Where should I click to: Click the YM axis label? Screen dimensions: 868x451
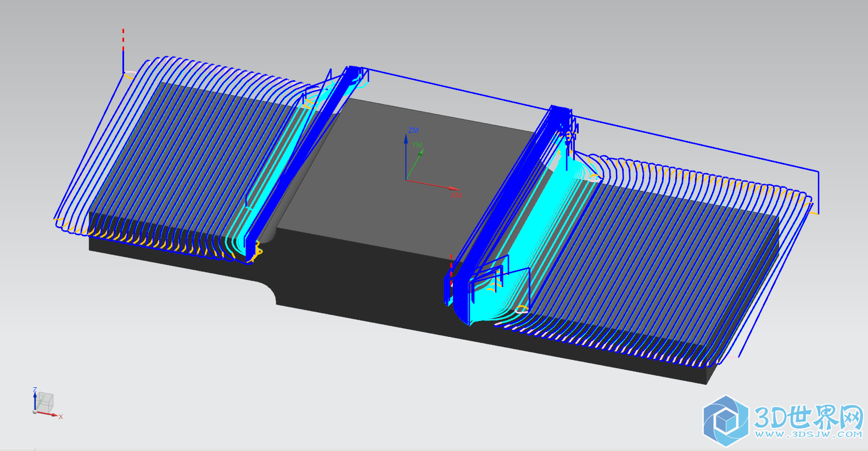pos(418,145)
